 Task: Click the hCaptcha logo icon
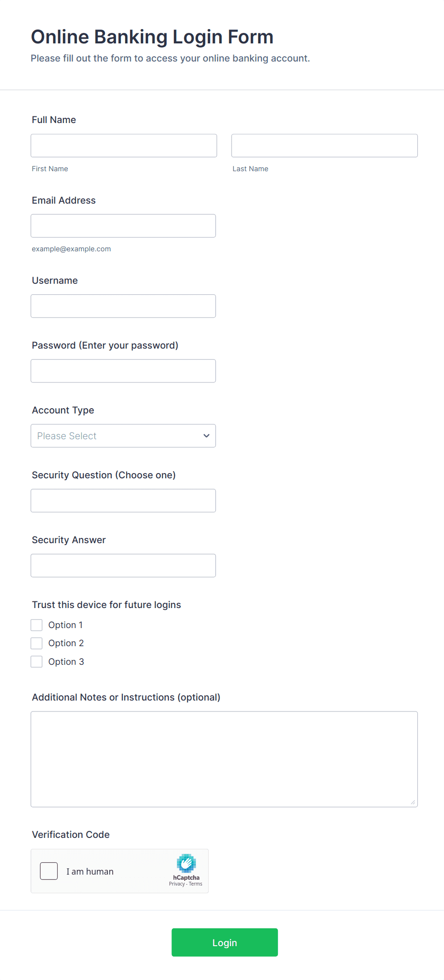pyautogui.click(x=186, y=863)
